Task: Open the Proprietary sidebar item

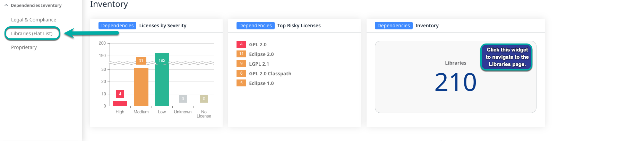Action: point(24,47)
